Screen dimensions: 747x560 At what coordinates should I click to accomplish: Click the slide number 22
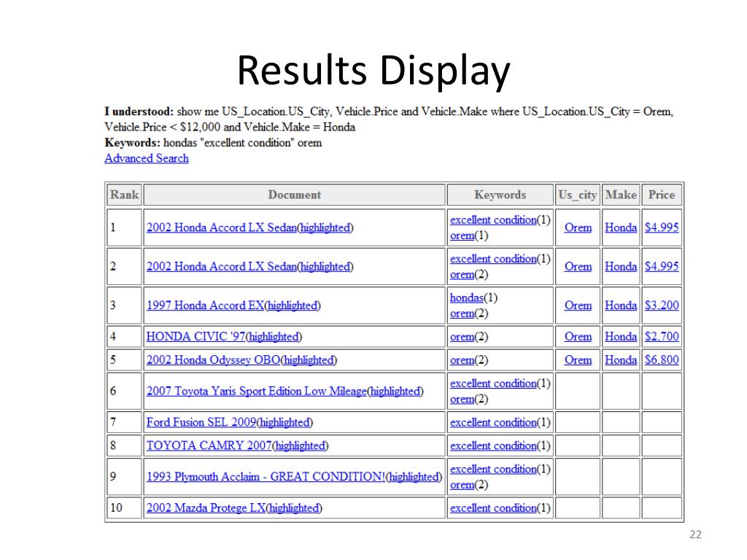click(695, 534)
